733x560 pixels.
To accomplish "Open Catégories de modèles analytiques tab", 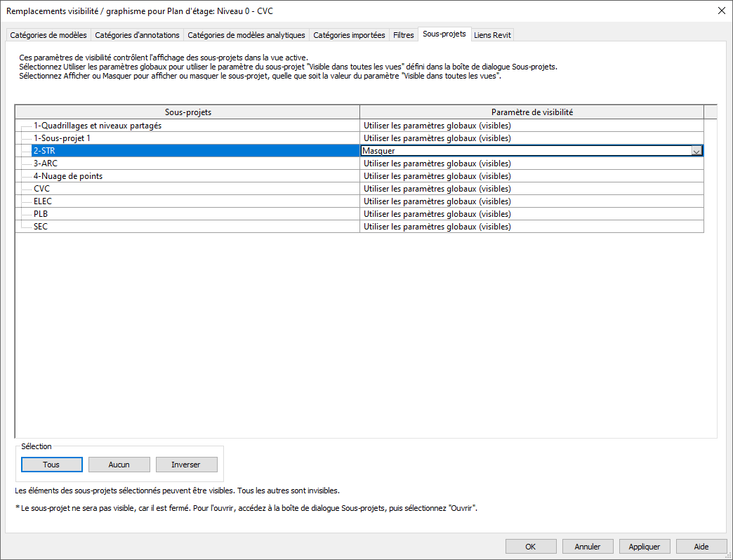I will point(246,35).
